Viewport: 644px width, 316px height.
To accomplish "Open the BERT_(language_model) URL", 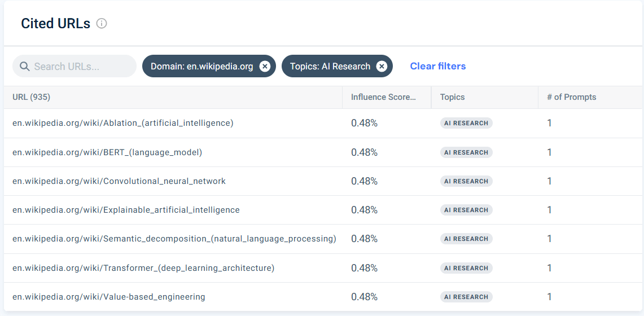I will point(107,152).
